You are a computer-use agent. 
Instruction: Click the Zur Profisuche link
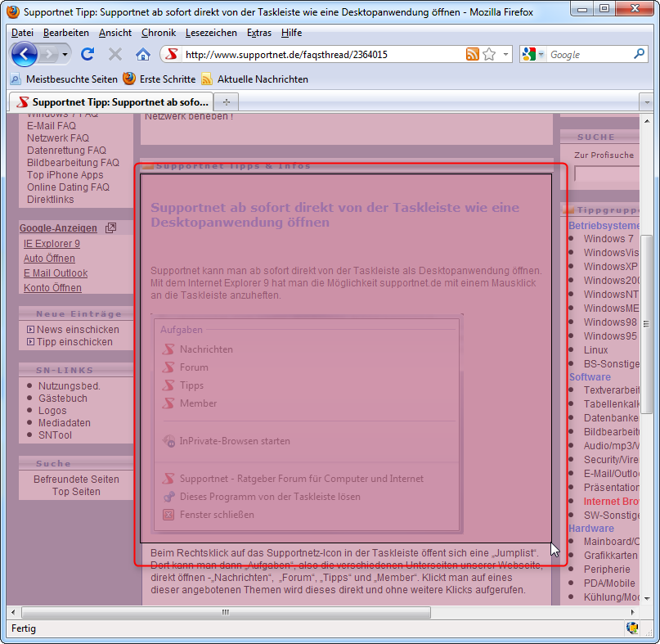pos(604,155)
